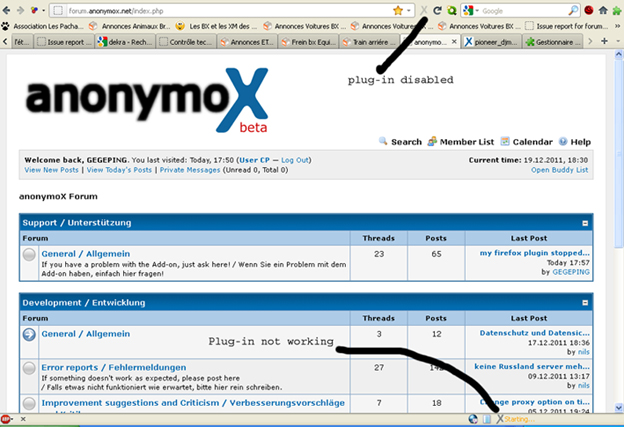Click the anonymoX toolbar icon beside address bar
Screen dimensions: 624x427
(x=423, y=10)
